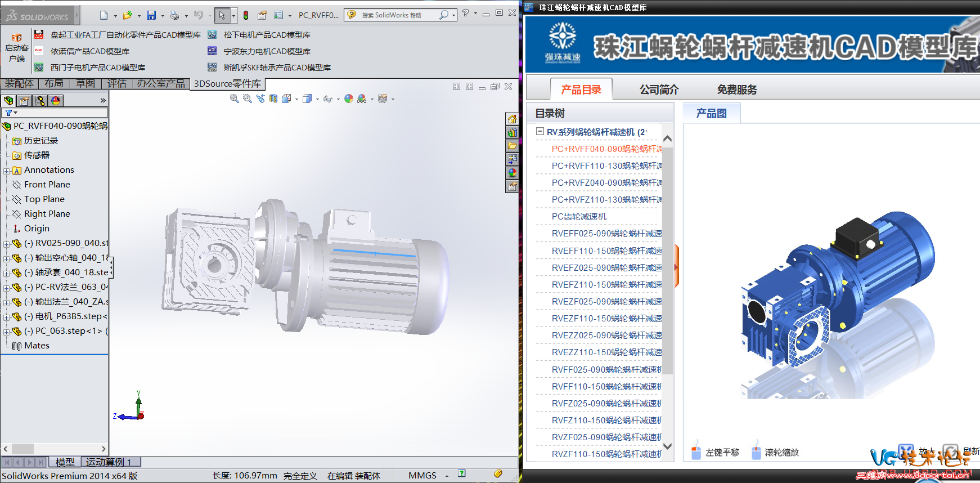Screen dimensions: 980x483
Task: Expand the PC_063.step component node
Action: click(6, 332)
